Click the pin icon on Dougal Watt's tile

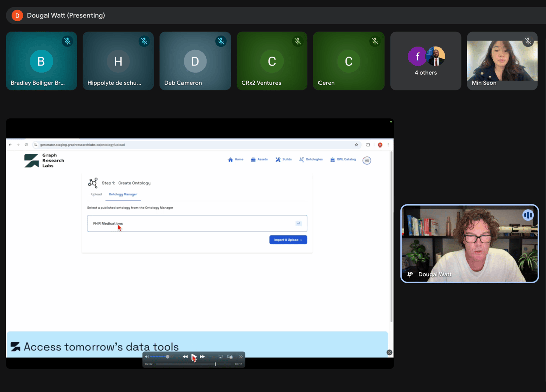click(410, 274)
